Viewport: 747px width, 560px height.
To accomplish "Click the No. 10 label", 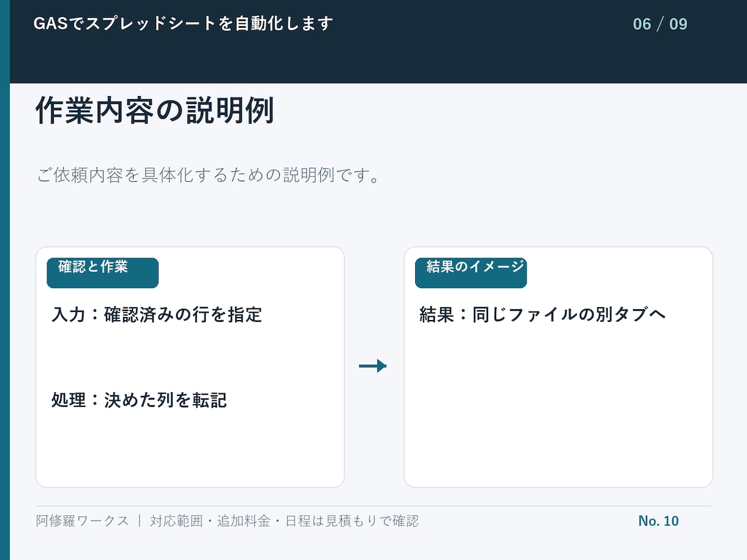I will (x=658, y=521).
